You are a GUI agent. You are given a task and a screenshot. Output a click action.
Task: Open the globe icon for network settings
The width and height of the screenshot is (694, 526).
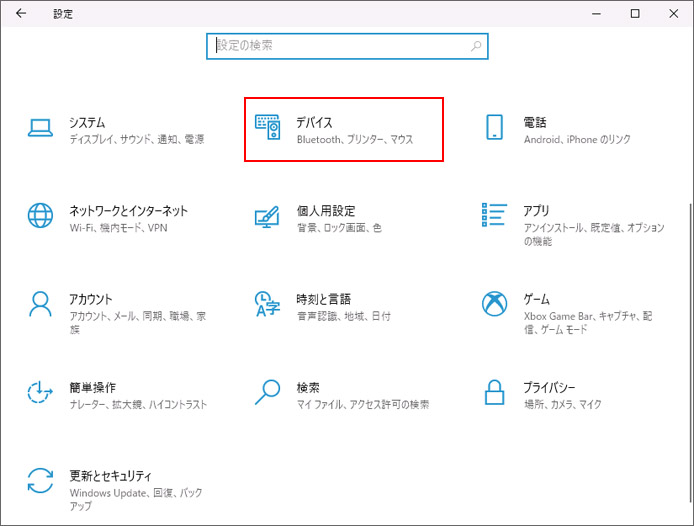point(40,216)
